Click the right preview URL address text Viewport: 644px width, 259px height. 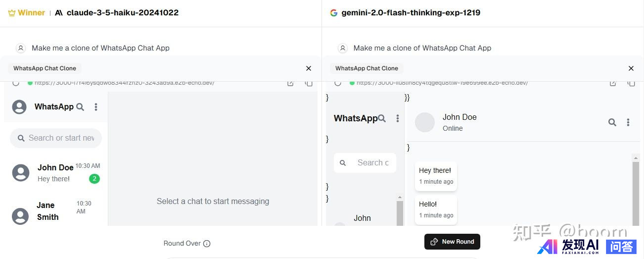442,83
